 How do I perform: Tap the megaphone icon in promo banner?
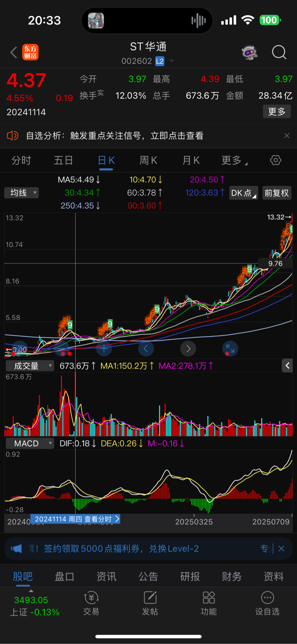click(16, 548)
